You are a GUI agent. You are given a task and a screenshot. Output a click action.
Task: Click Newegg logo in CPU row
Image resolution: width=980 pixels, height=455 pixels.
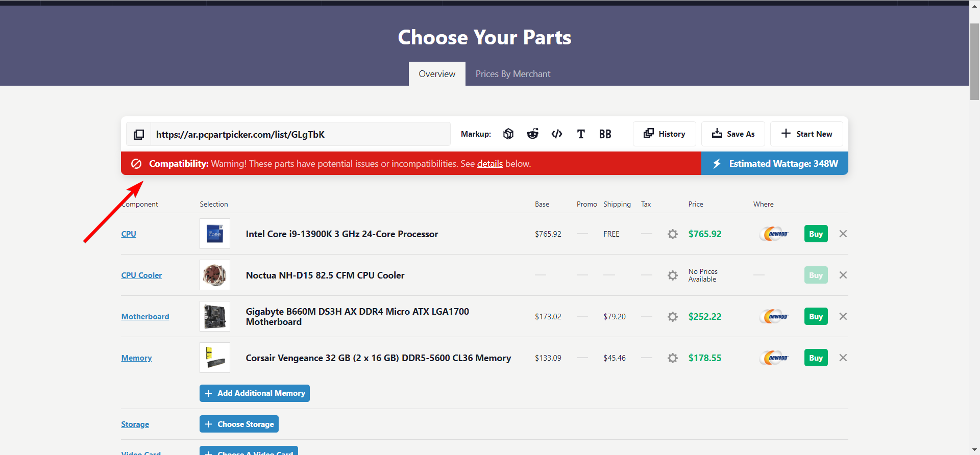click(x=774, y=234)
